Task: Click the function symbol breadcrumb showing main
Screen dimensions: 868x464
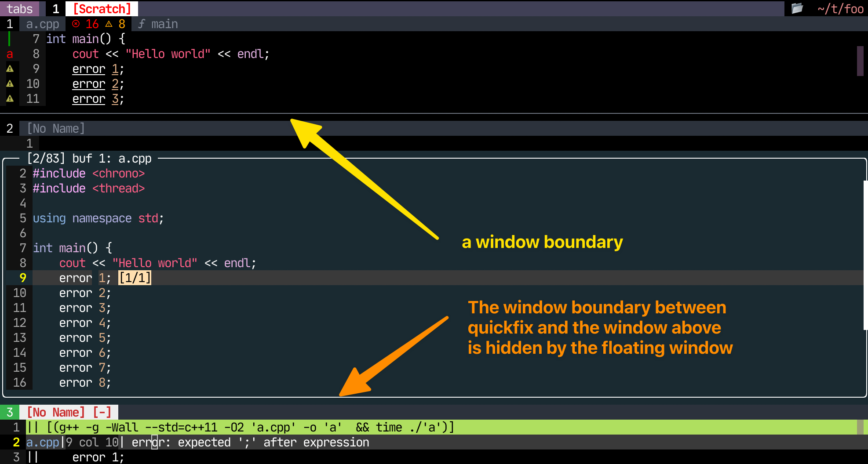Action: tap(158, 24)
